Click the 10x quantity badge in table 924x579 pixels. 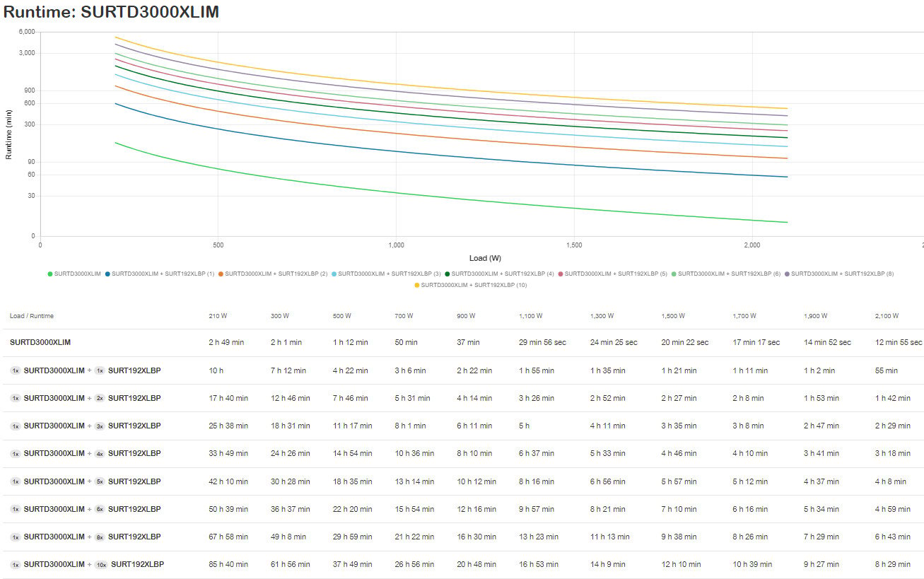tap(101, 564)
